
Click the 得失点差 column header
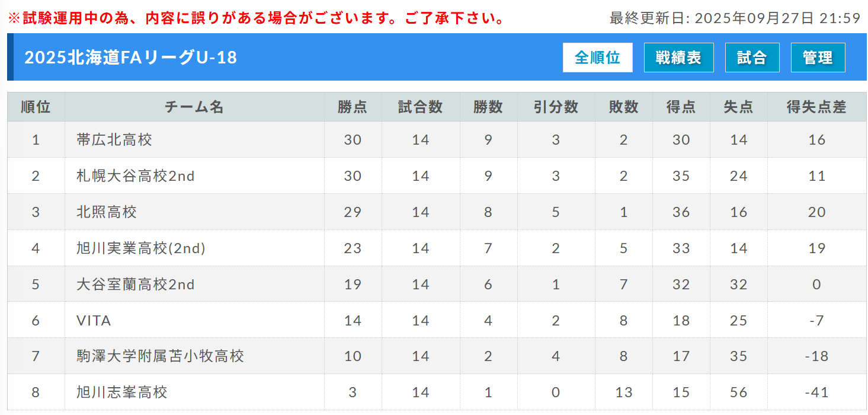[816, 107]
